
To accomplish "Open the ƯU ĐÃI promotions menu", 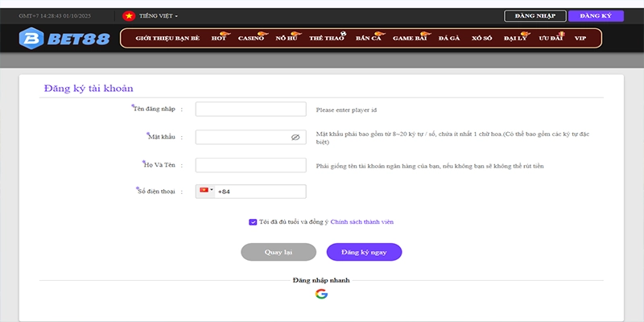I will point(550,39).
